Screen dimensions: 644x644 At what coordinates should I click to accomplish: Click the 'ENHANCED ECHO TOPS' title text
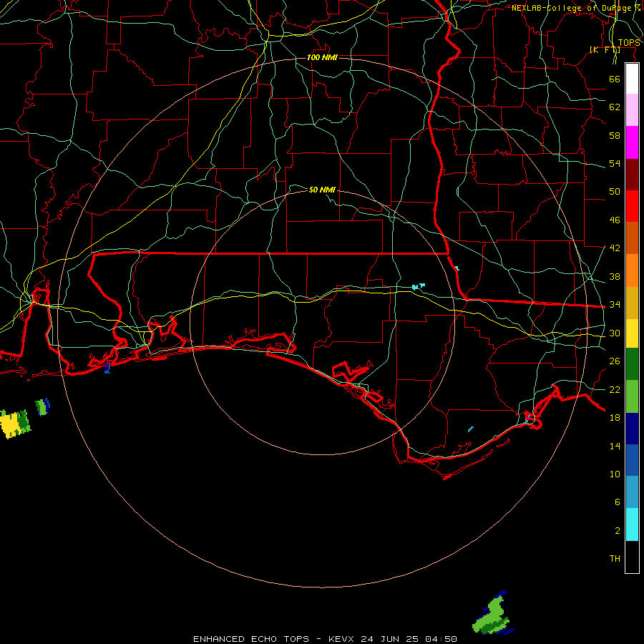click(x=250, y=639)
